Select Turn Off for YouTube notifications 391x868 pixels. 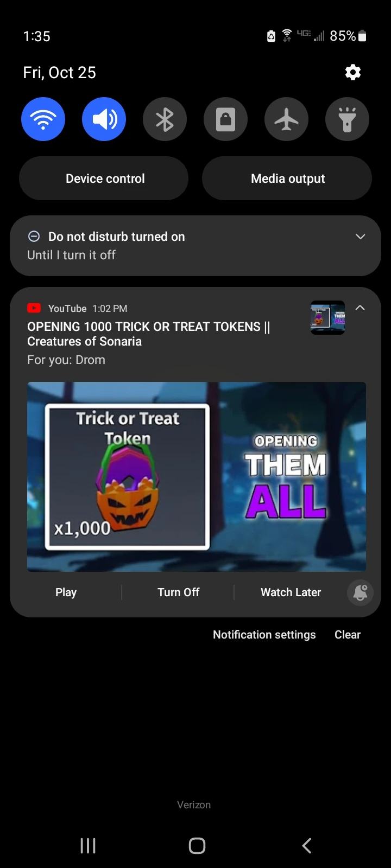point(178,592)
